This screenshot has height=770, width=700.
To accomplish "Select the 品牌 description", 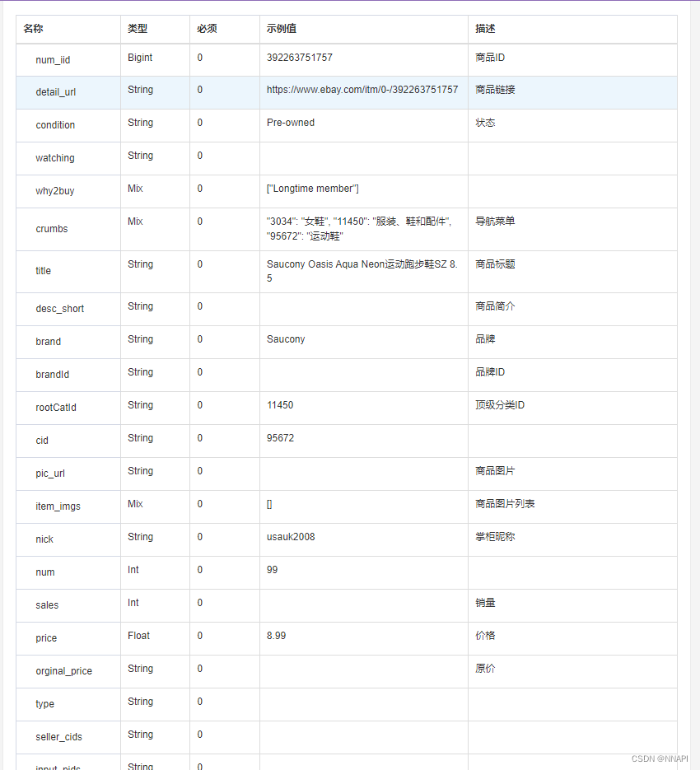I will (485, 338).
